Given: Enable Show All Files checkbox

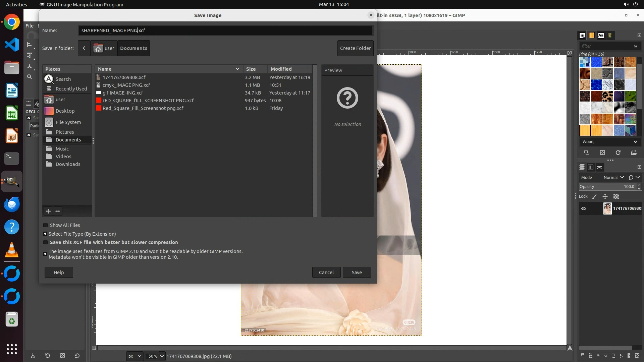Looking at the screenshot, I should point(46,225).
